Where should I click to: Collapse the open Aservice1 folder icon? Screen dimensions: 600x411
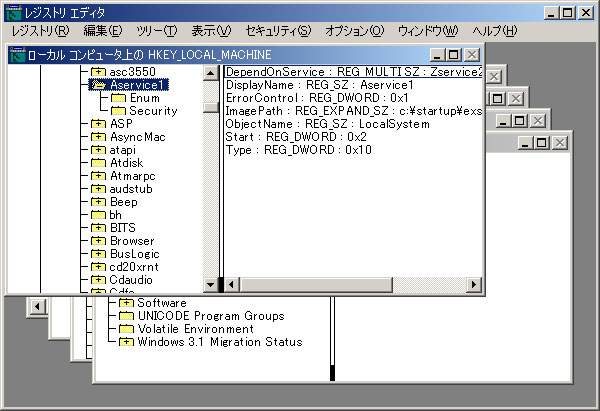98,85
